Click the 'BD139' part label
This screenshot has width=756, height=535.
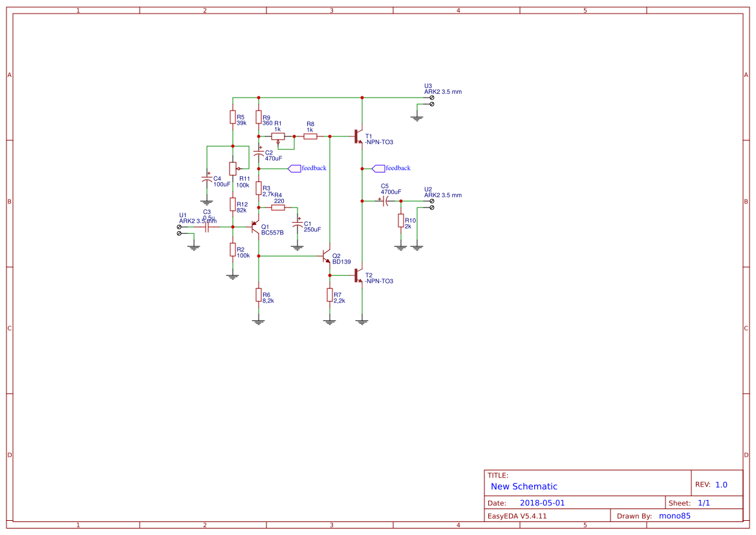click(x=342, y=262)
